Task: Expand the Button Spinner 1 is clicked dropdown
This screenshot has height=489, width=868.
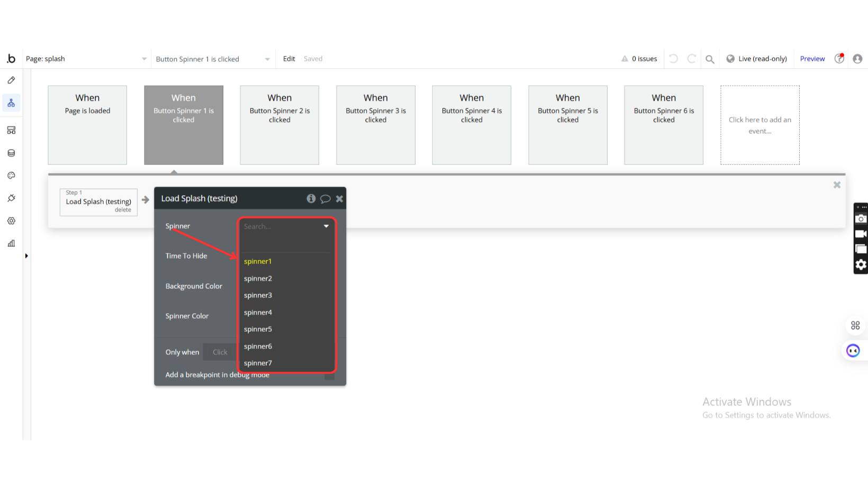Action: tap(213, 59)
